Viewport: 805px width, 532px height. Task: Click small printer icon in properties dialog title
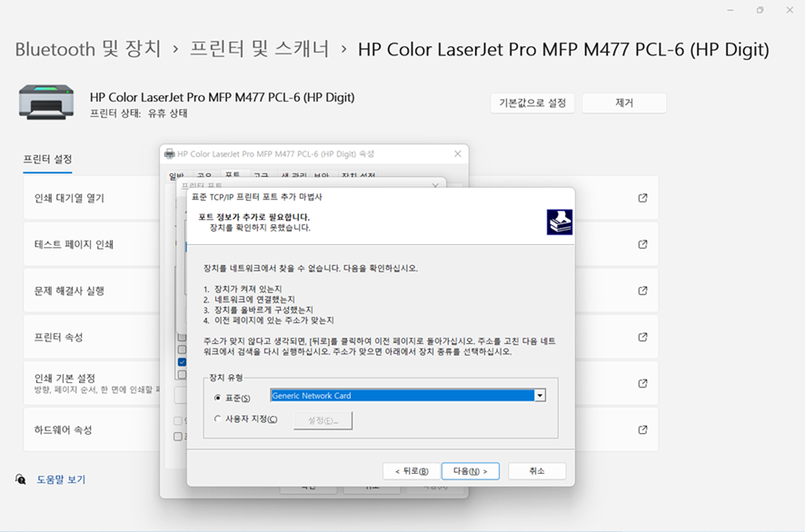169,154
